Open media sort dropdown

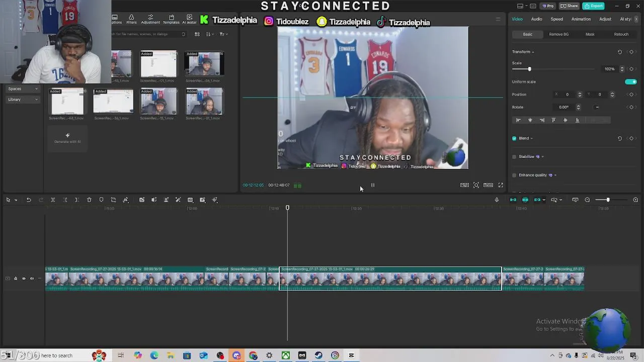tap(210, 34)
